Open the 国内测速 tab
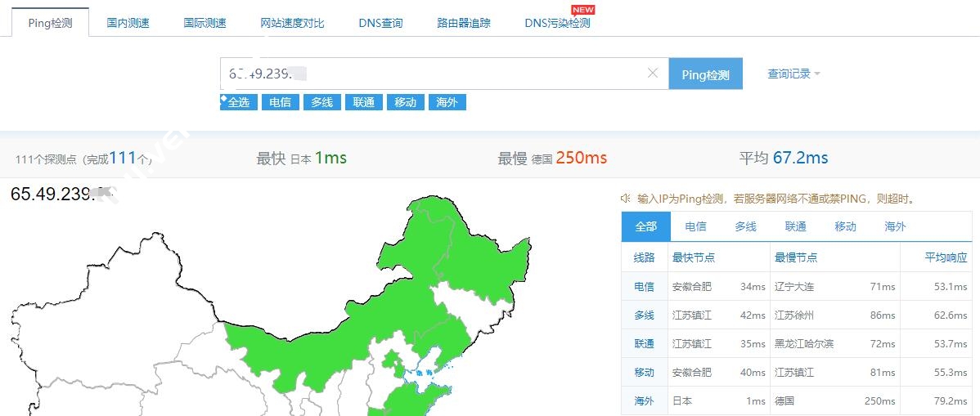 click(x=128, y=23)
